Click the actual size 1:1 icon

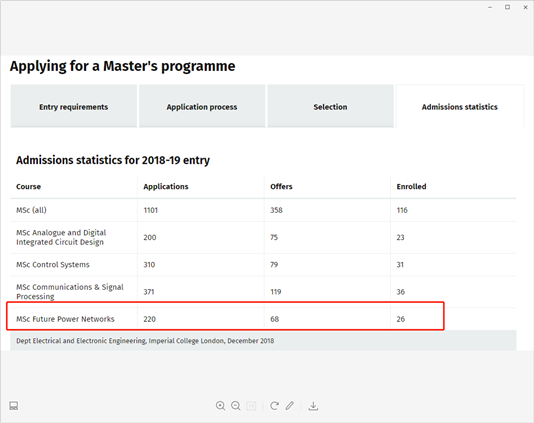click(251, 406)
